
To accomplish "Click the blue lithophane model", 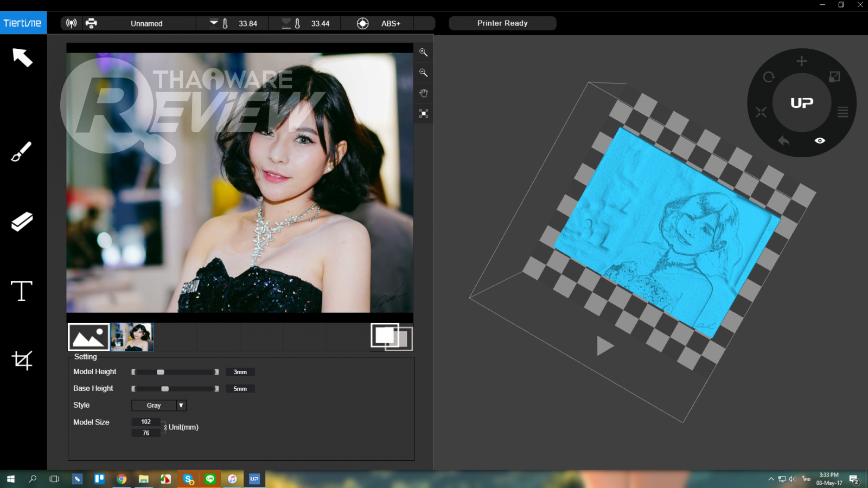I will click(667, 233).
